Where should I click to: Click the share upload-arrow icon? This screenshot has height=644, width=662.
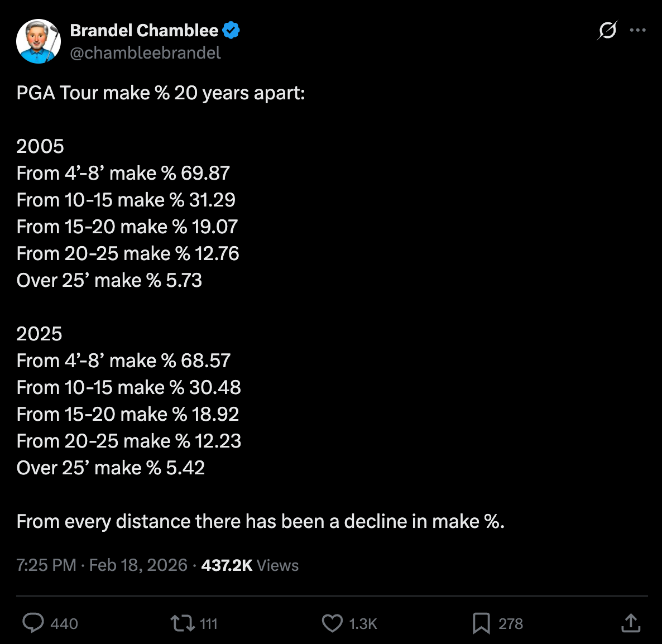click(631, 623)
